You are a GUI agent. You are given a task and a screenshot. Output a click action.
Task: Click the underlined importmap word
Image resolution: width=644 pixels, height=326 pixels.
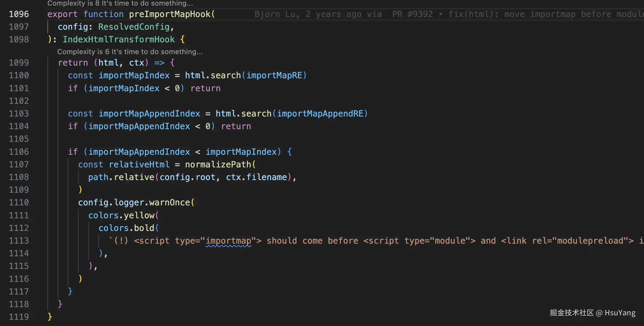(x=228, y=241)
